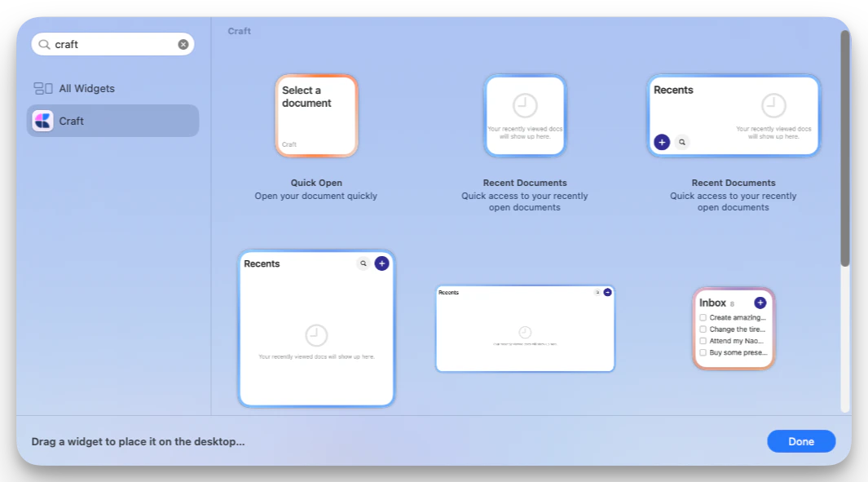Click plus icon in extra-wide Recents widget
This screenshot has width=868, height=482.
(608, 292)
